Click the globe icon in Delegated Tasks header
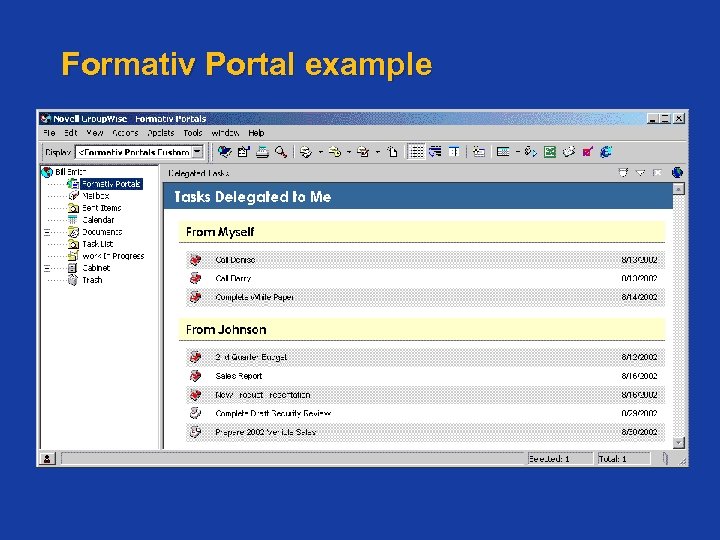720x540 pixels. point(677,173)
